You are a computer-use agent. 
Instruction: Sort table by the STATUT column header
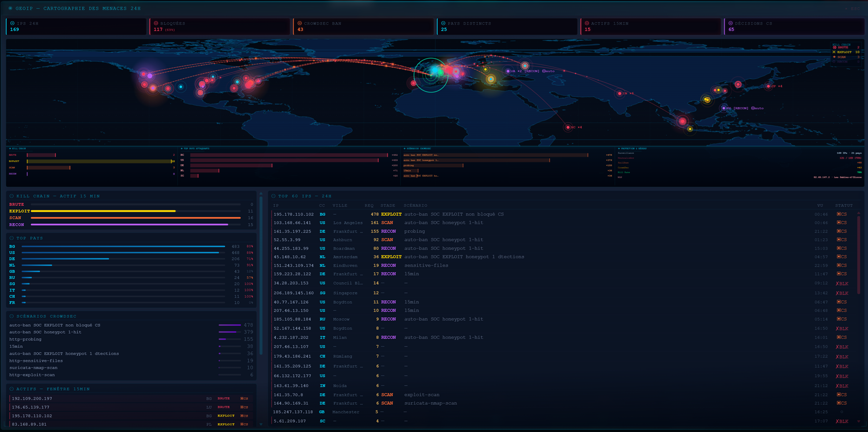(x=844, y=205)
